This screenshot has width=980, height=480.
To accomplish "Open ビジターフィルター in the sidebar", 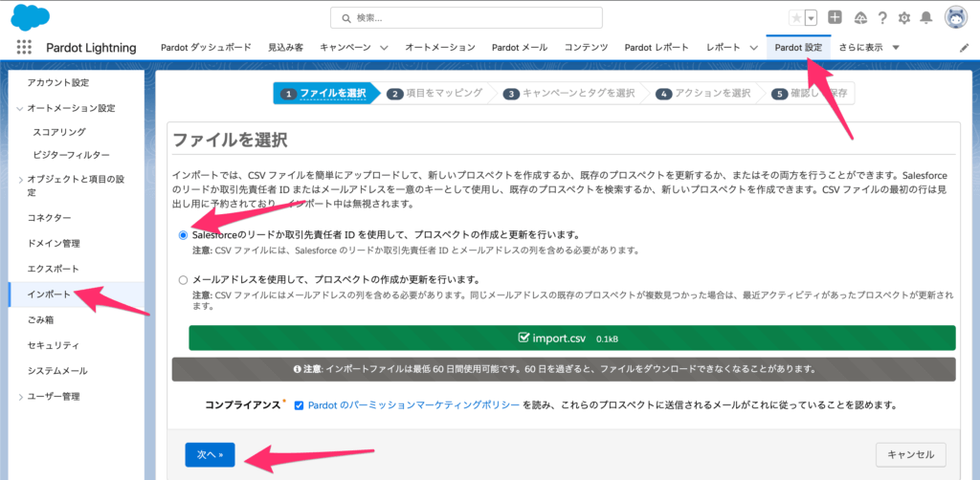I will click(71, 154).
